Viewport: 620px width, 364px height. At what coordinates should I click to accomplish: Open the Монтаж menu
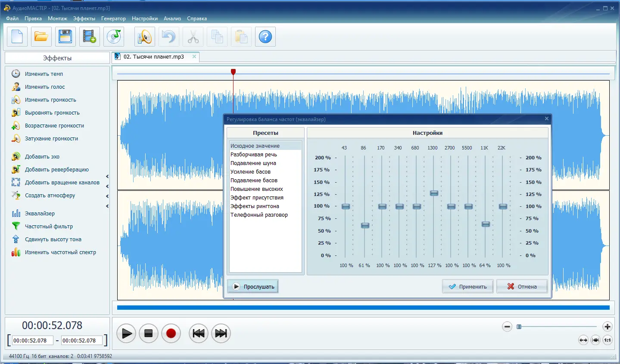pos(57,19)
